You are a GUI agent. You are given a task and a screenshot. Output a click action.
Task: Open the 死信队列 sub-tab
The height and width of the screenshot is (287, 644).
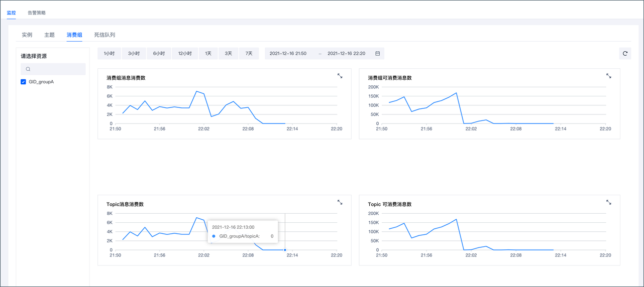[x=104, y=35]
